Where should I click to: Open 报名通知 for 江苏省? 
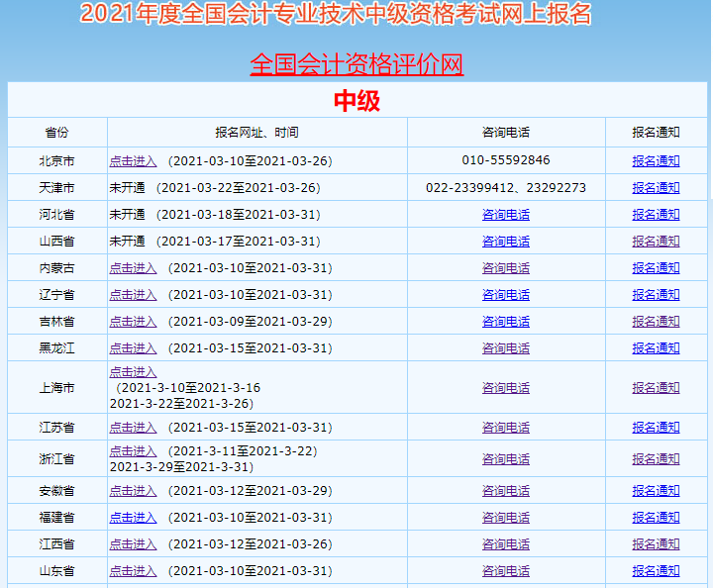pyautogui.click(x=656, y=428)
